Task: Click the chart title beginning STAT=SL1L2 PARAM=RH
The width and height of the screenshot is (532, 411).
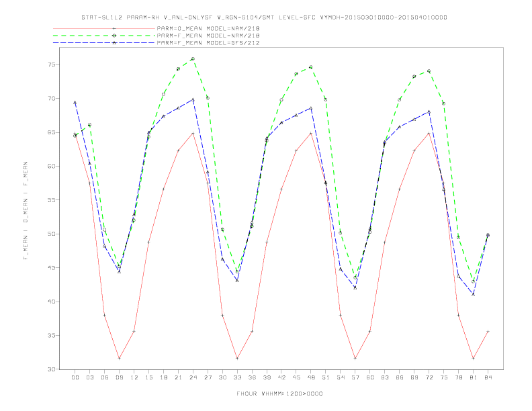Action: (264, 17)
